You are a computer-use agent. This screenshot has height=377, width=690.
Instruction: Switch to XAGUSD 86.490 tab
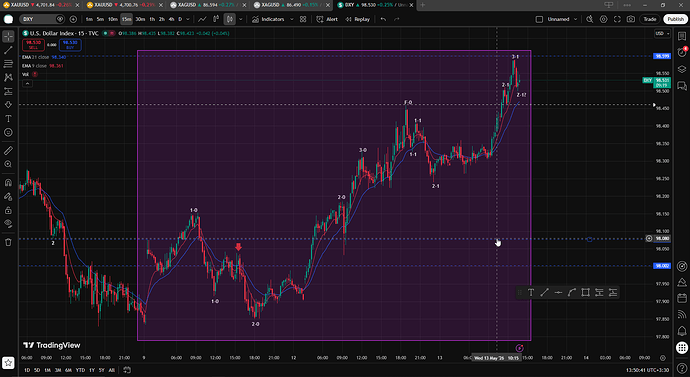tap(292, 5)
